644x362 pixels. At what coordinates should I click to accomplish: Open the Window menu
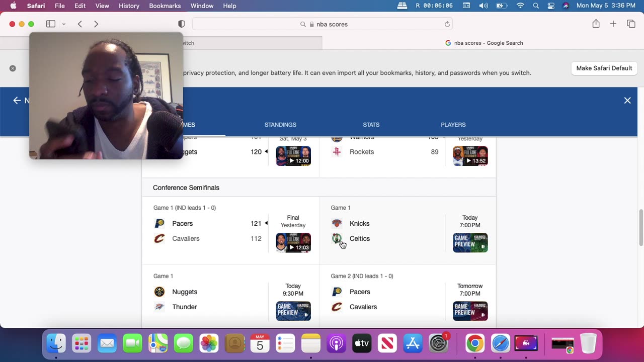(202, 6)
